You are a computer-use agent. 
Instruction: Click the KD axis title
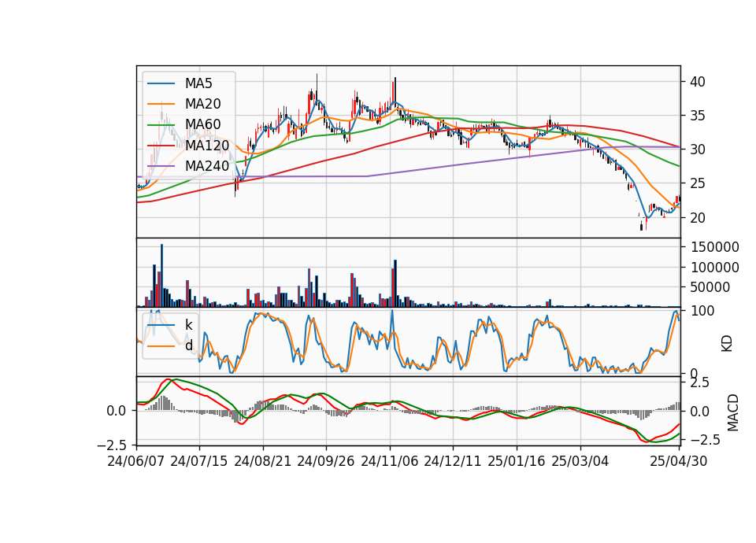click(x=727, y=343)
